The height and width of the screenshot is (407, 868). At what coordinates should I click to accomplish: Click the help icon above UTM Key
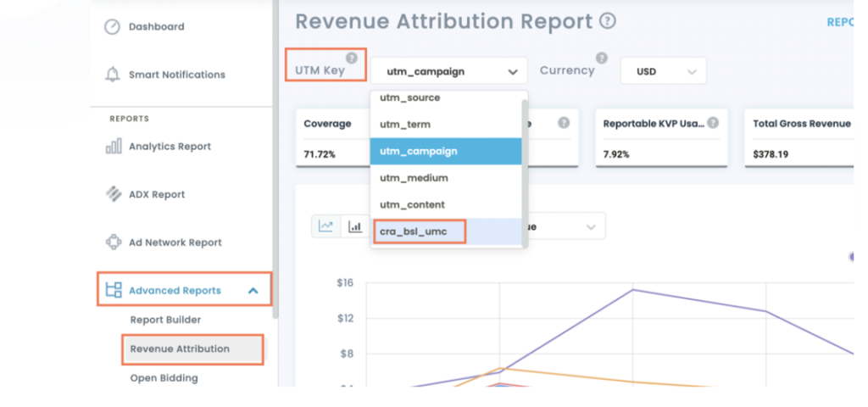pyautogui.click(x=352, y=58)
